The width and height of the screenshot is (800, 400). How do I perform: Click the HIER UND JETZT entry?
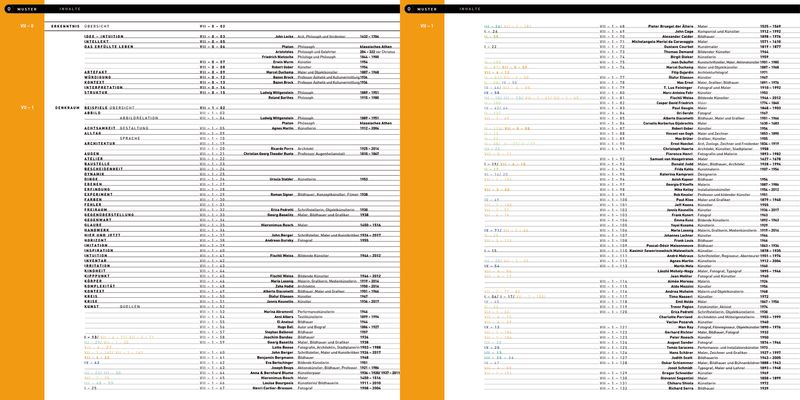[103, 235]
